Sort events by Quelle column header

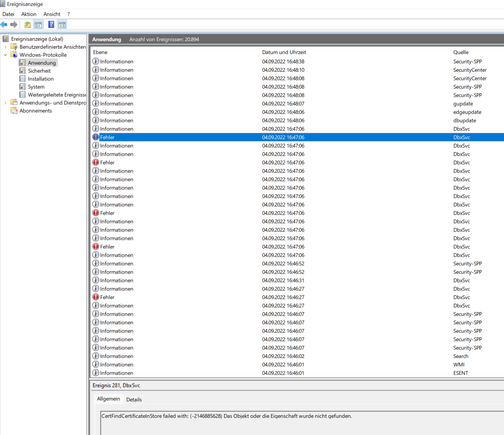click(x=477, y=52)
